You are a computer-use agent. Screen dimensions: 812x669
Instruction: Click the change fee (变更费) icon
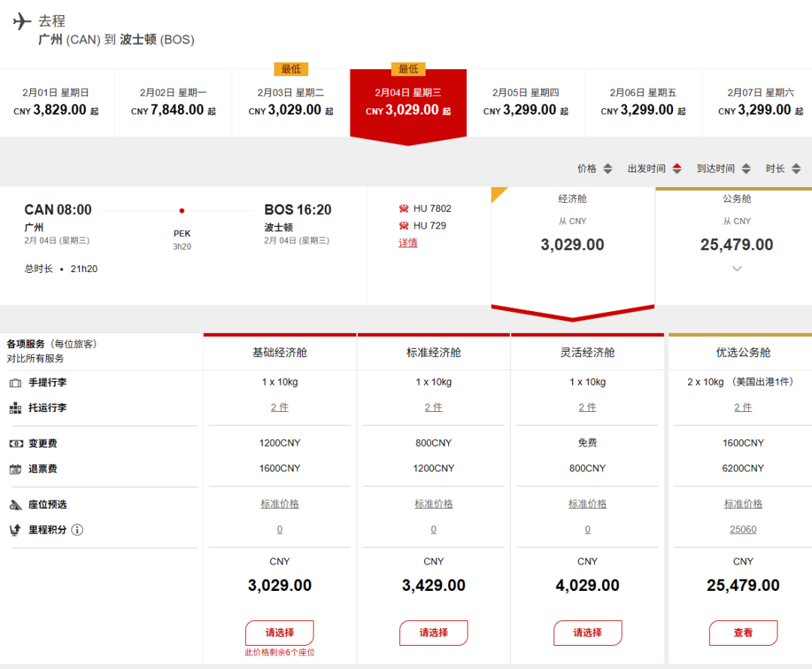[15, 443]
